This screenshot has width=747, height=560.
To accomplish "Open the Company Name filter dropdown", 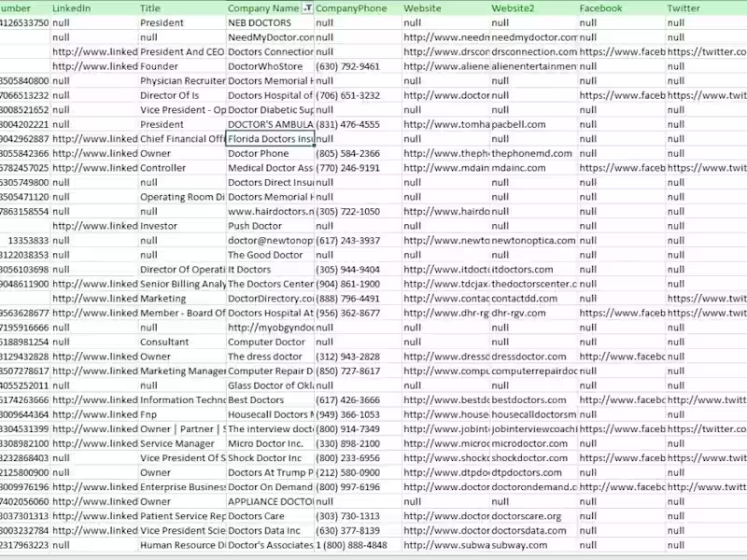I will click(308, 8).
